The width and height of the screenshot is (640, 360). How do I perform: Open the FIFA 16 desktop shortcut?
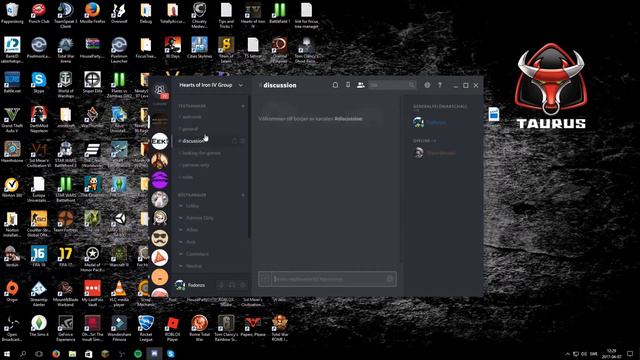(x=39, y=256)
